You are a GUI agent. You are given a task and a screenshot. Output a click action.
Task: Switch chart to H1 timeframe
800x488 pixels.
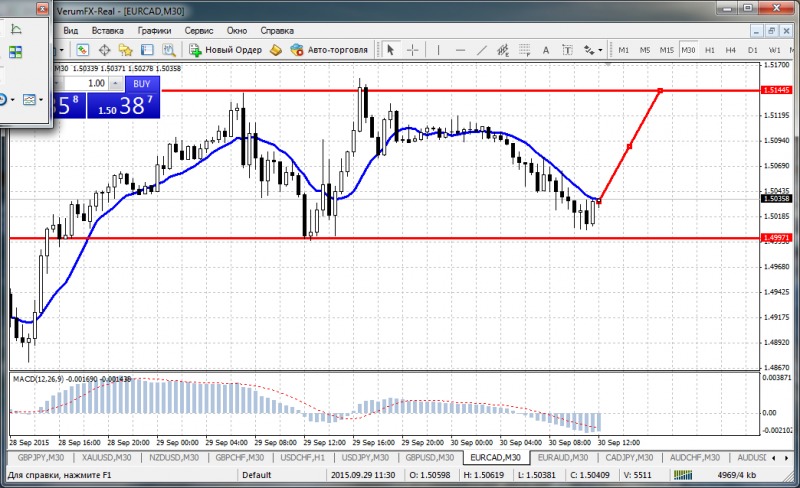coord(709,49)
